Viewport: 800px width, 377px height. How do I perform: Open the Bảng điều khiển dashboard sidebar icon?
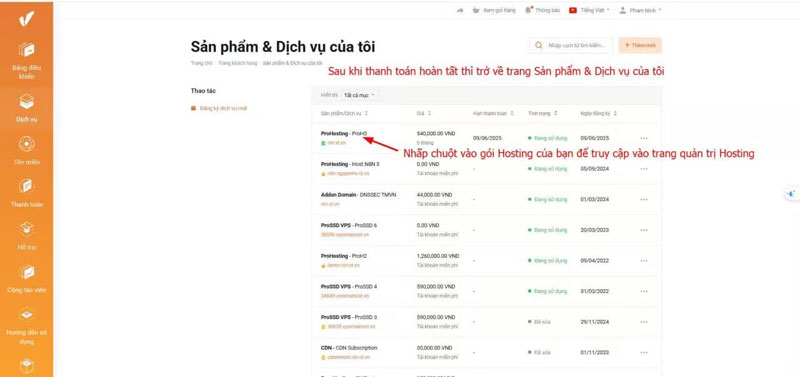tap(27, 49)
